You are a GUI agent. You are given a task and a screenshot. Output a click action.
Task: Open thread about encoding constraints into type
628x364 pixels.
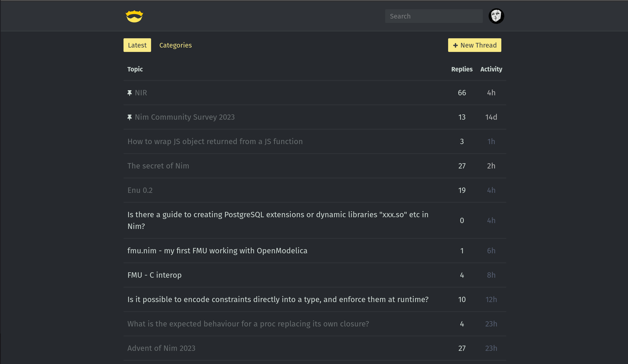(278, 299)
